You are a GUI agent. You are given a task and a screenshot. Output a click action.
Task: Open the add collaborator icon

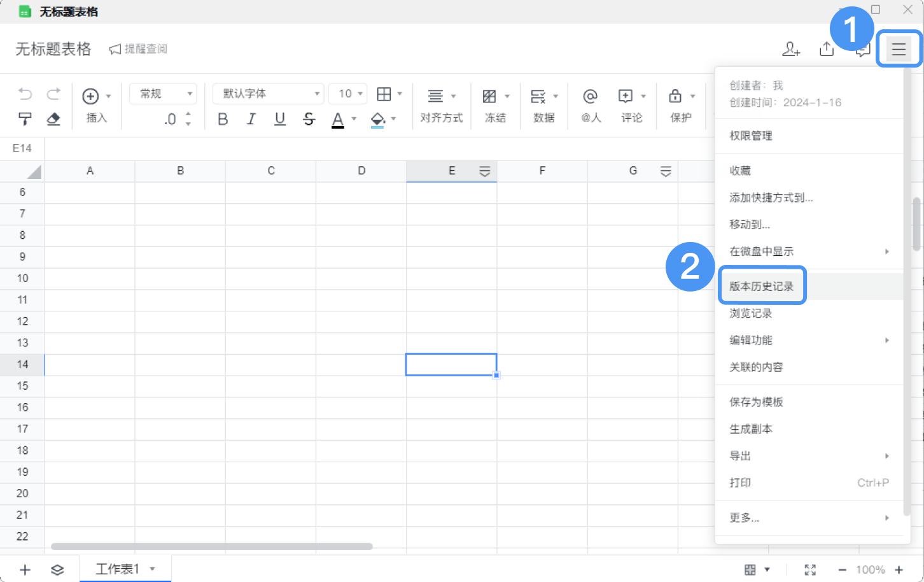click(790, 49)
